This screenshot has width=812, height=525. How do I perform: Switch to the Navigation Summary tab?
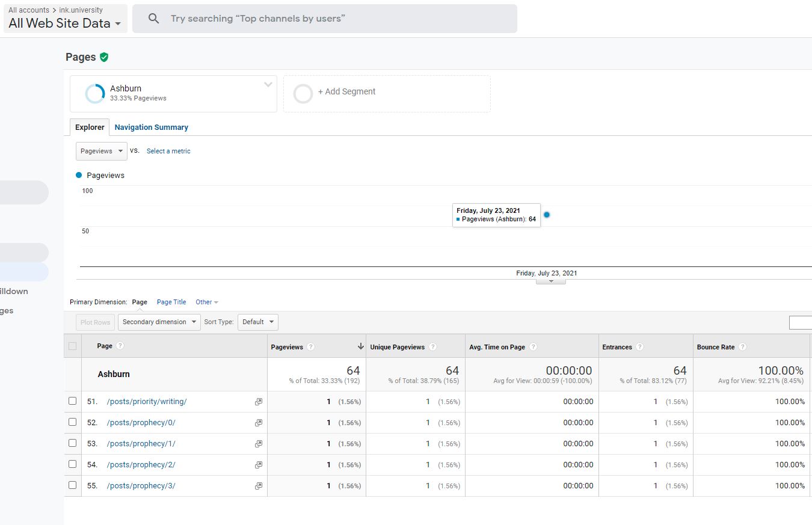coord(151,127)
